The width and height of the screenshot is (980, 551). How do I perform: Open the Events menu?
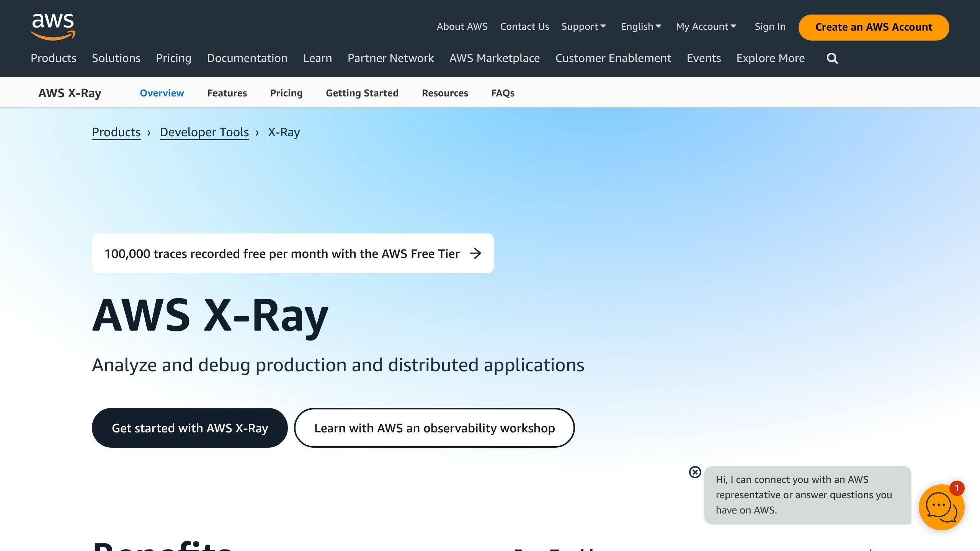704,58
